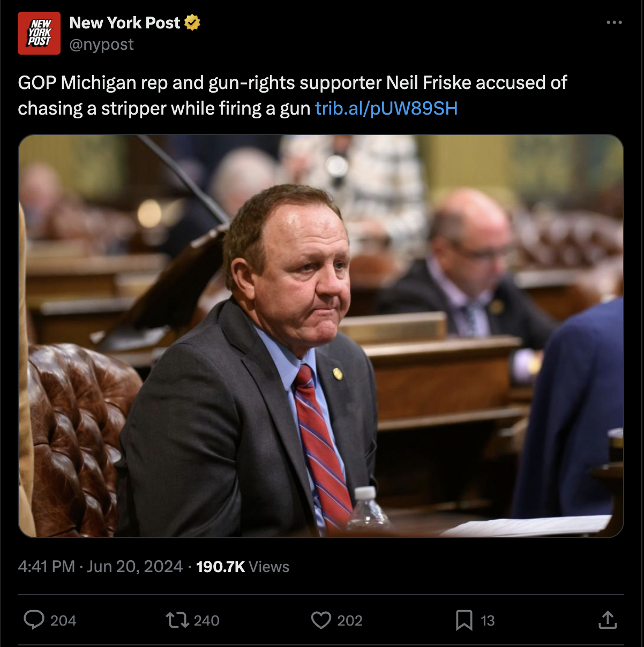
Task: Click the Jun 20, 2024 date
Action: point(135,567)
